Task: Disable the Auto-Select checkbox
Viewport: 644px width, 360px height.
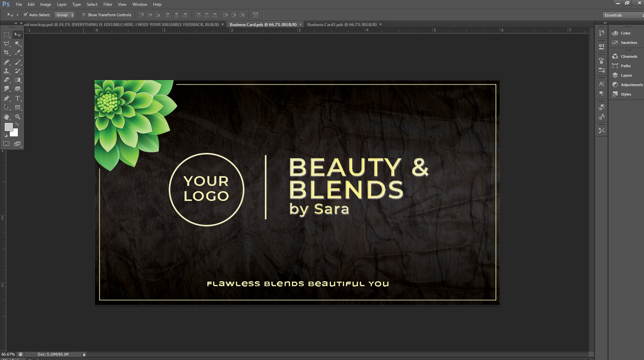Action: (25, 15)
